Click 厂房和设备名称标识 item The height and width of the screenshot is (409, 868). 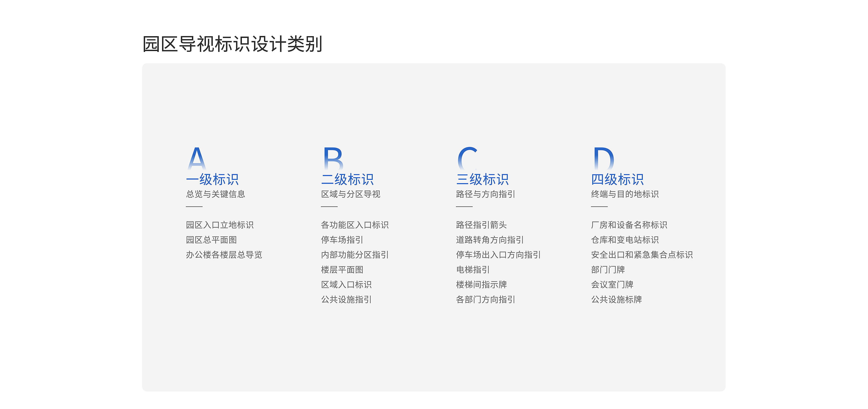629,225
